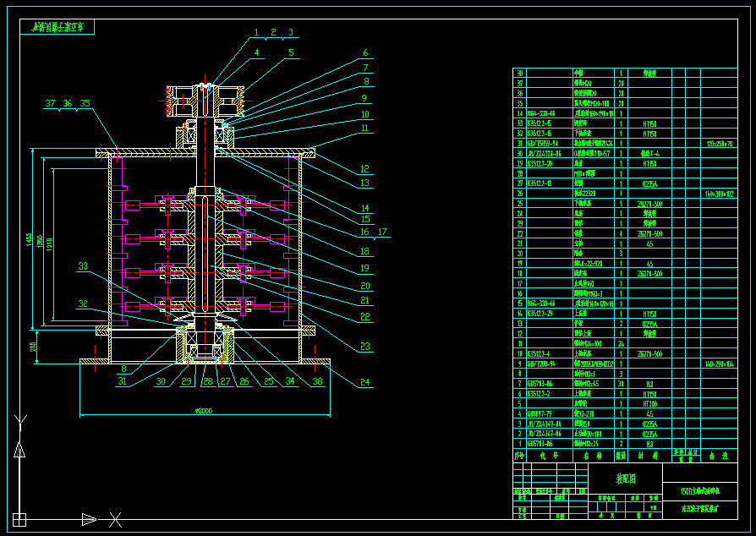Select the 装配图 title block cell
This screenshot has height=536, width=756.
[625, 478]
